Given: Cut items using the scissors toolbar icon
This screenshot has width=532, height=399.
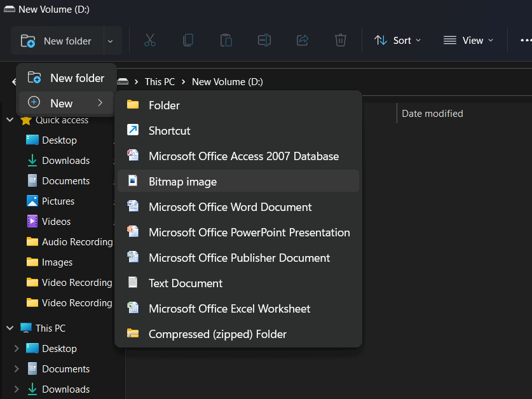Looking at the screenshot, I should [x=150, y=40].
